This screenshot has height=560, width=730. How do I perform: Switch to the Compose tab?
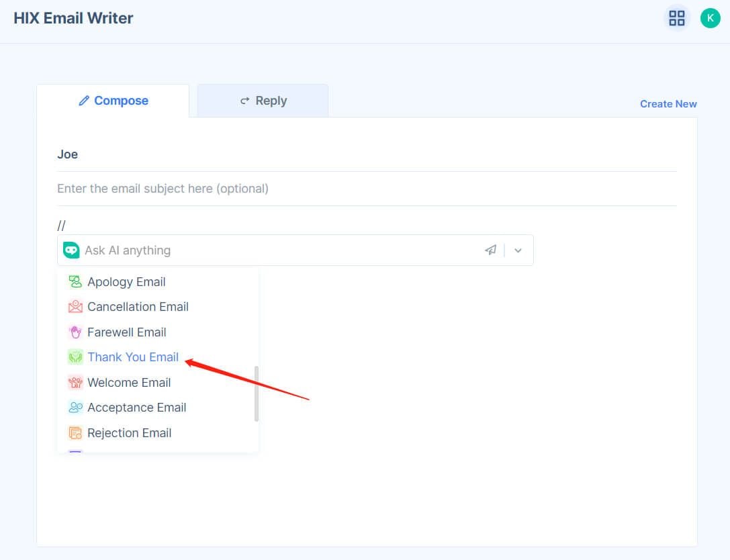(113, 101)
